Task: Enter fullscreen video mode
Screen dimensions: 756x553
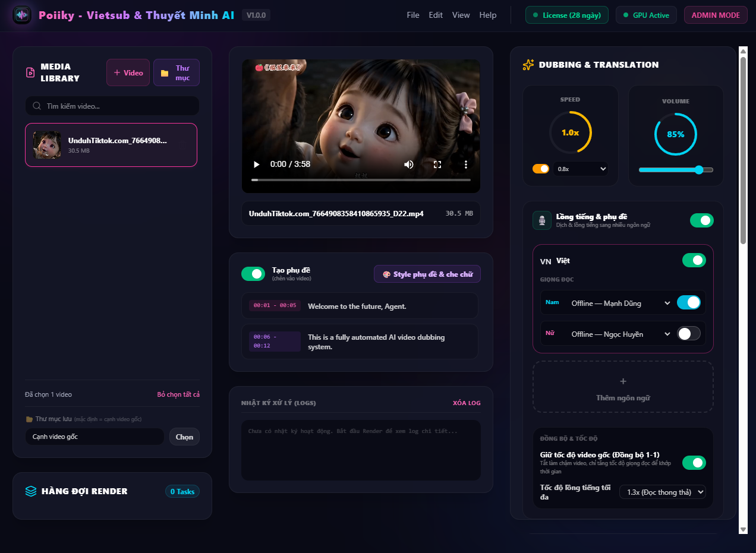Action: [x=437, y=164]
